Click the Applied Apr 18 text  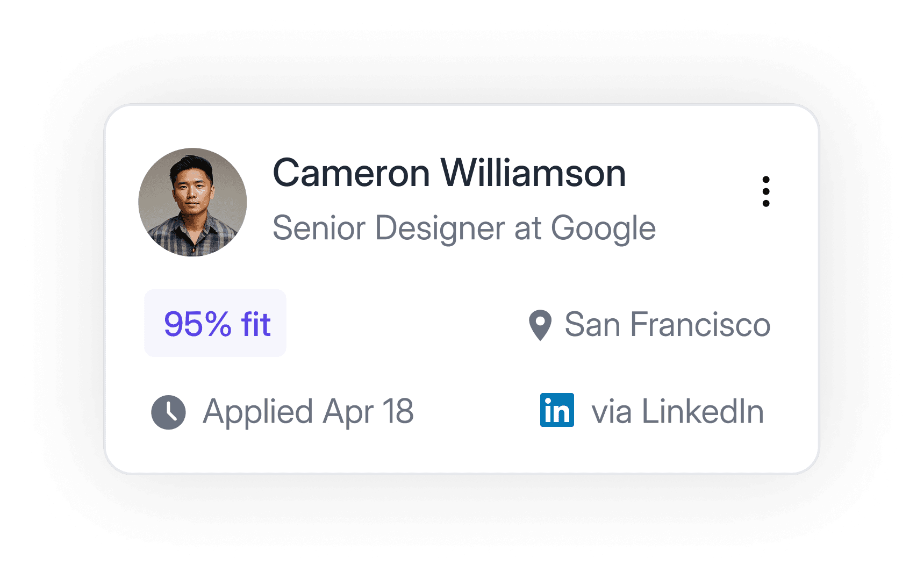click(309, 412)
